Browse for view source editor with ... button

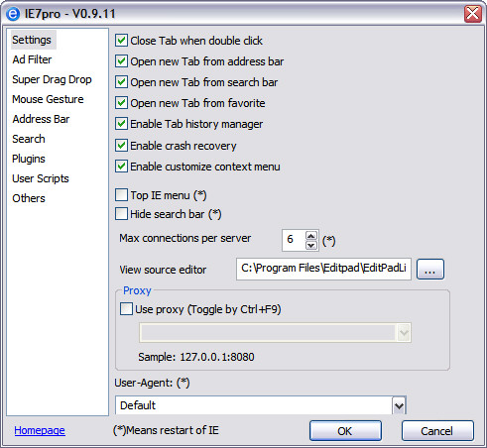[x=430, y=270]
